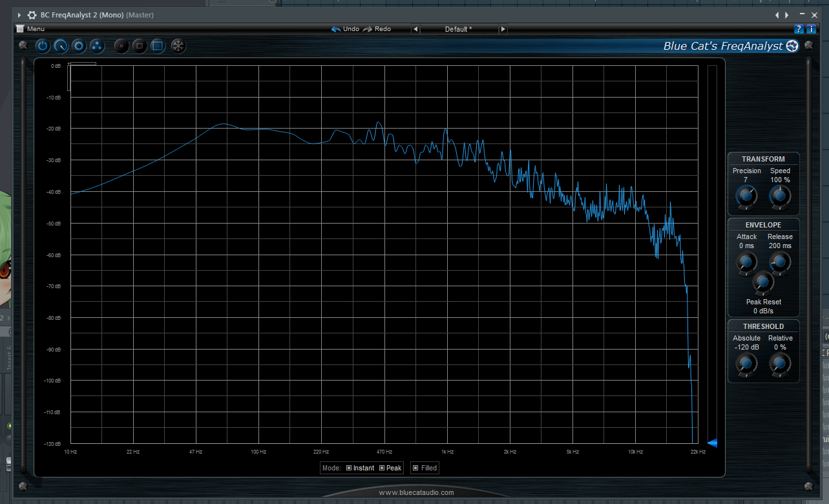Toggle the Peak mode checkbox
The width and height of the screenshot is (829, 504).
pos(382,468)
